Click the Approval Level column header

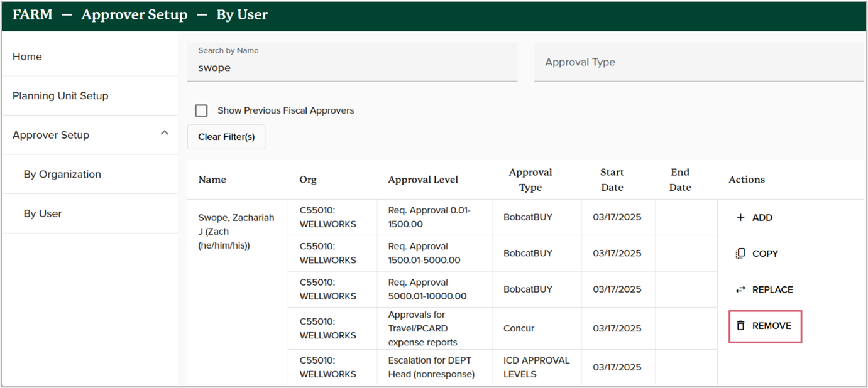click(x=423, y=180)
